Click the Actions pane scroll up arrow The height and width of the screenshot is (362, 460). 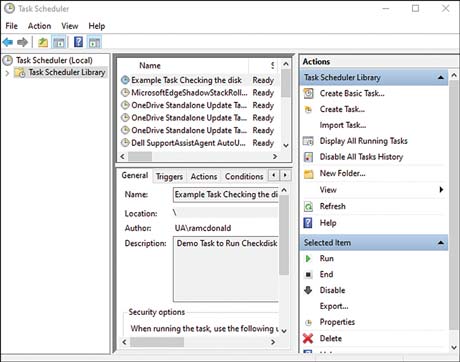[x=454, y=76]
